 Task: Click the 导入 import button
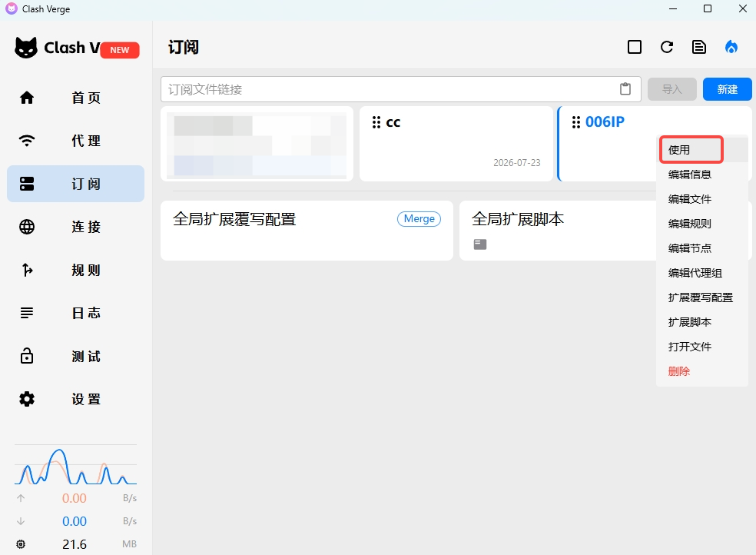pyautogui.click(x=672, y=89)
